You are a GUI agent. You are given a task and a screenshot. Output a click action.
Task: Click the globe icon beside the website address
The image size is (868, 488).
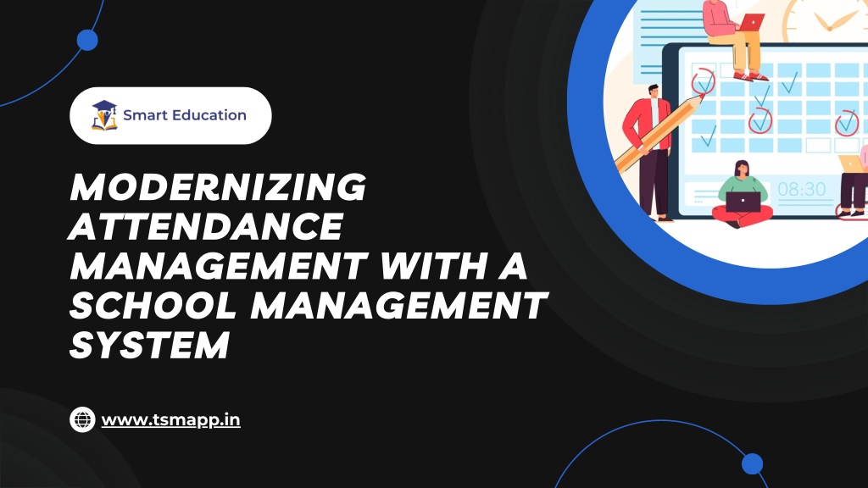click(82, 419)
